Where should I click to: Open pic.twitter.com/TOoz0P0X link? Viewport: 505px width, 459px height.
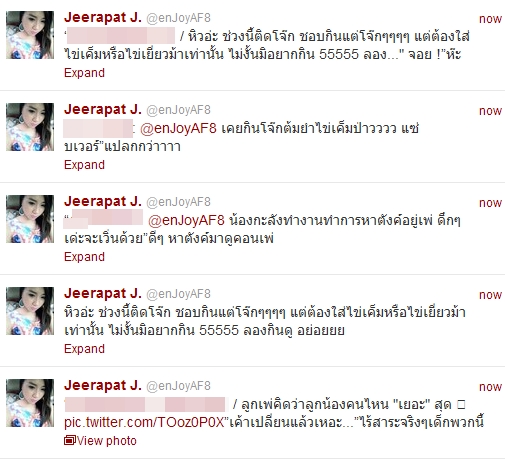pyautogui.click(x=145, y=422)
